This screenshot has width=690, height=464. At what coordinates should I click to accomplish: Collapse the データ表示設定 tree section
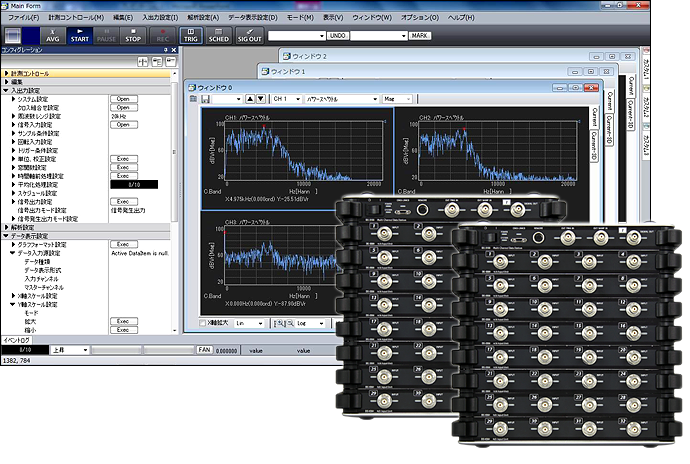tap(7, 236)
